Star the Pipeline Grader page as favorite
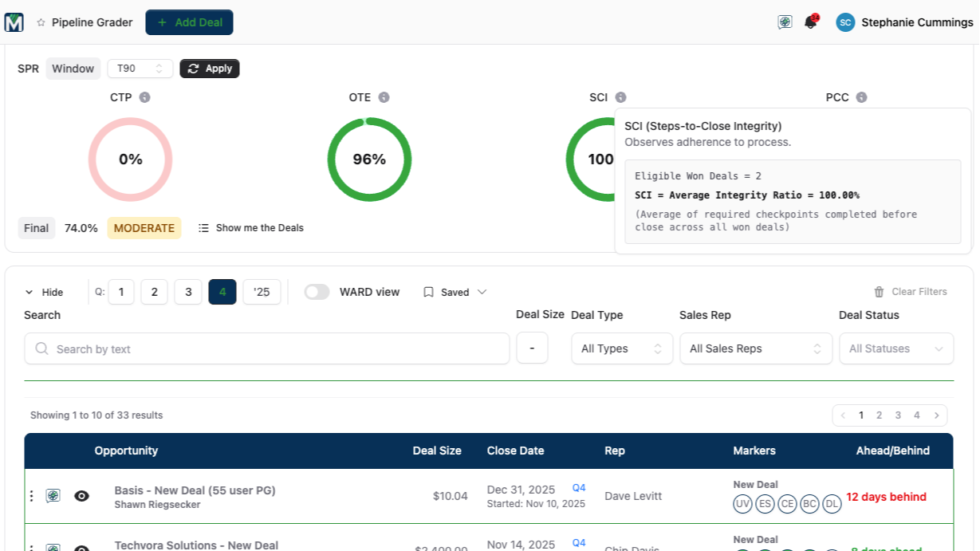 (x=41, y=22)
